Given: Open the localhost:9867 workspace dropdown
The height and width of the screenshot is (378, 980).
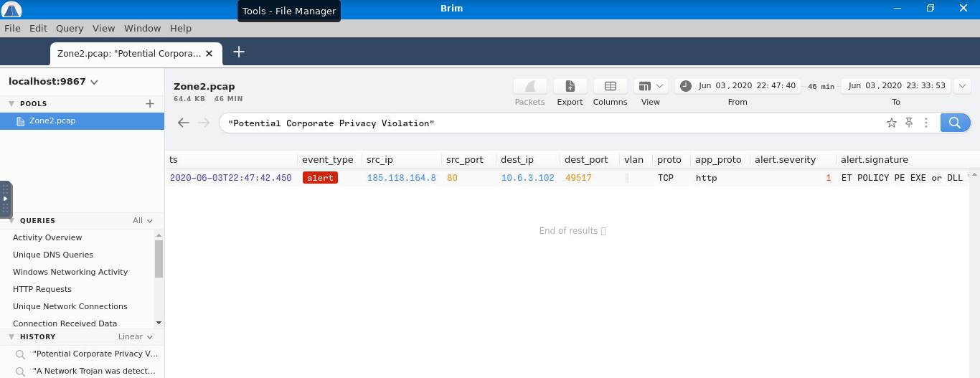Looking at the screenshot, I should pos(53,82).
